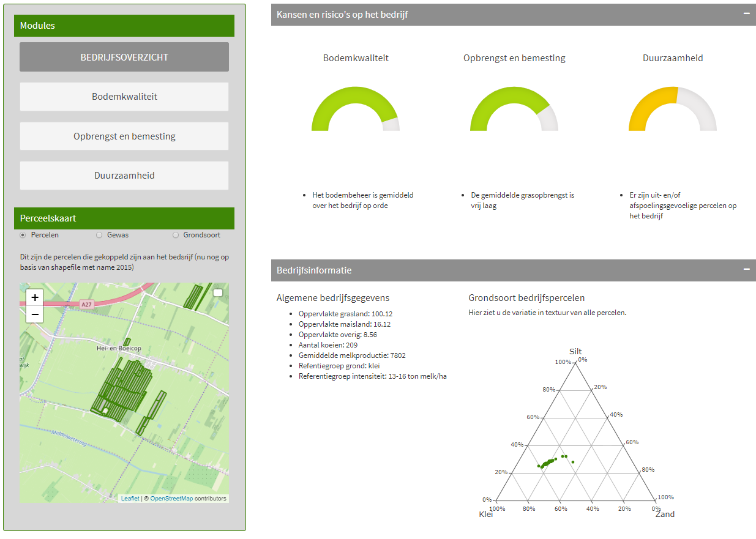Viewport: 756px width, 539px height.
Task: Select the Percelen radio button
Action: [23, 235]
